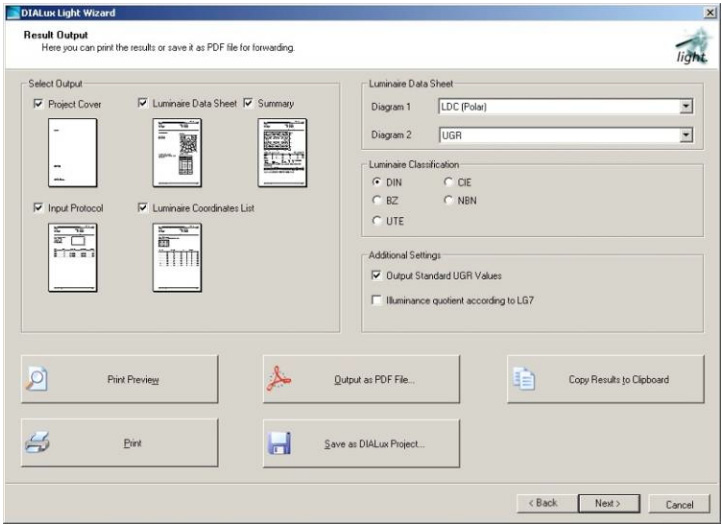Select the UTE classification option

[377, 221]
